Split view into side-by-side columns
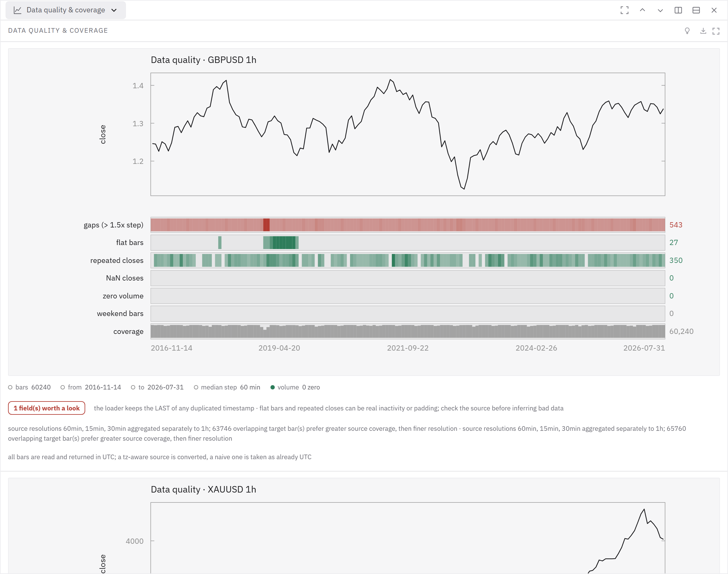Viewport: 728px width, 574px height. pos(678,10)
